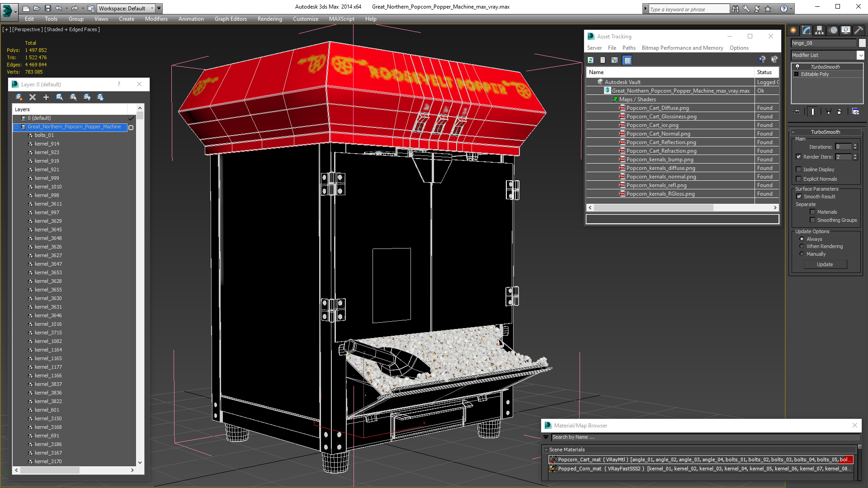Select the Always update radio button

(802, 239)
